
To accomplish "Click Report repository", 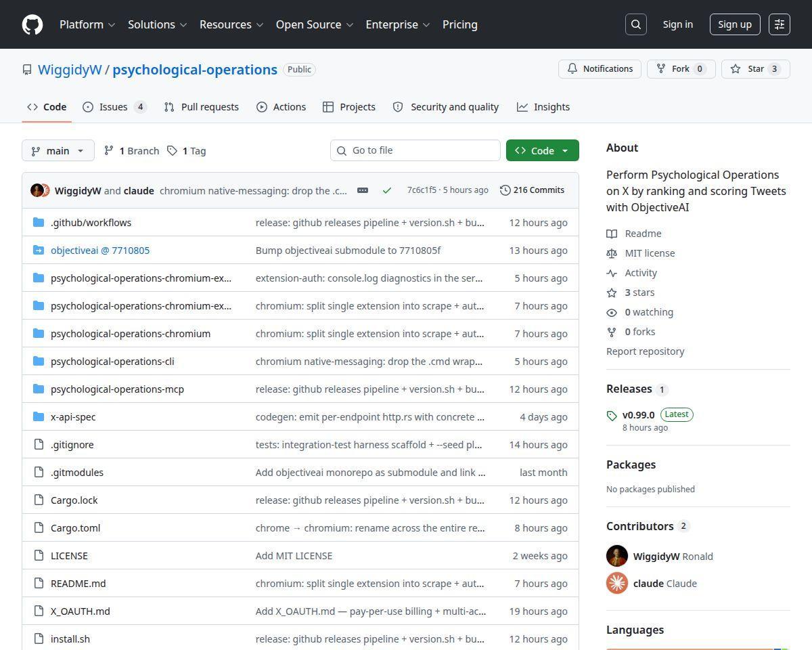I will coord(646,351).
